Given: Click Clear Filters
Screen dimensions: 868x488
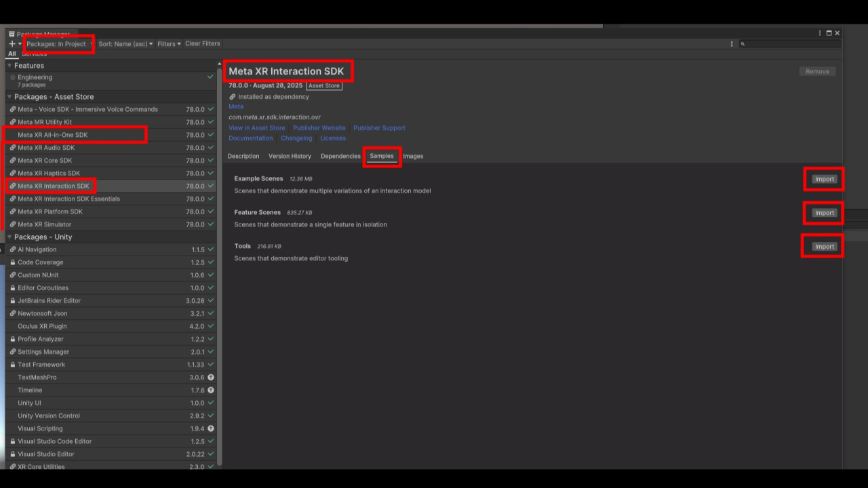Looking at the screenshot, I should (203, 43).
